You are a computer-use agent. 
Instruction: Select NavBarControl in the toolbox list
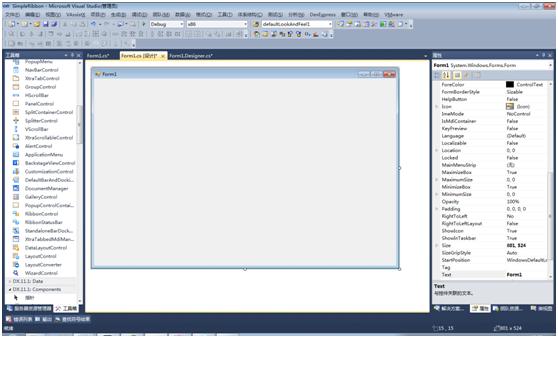click(x=41, y=70)
